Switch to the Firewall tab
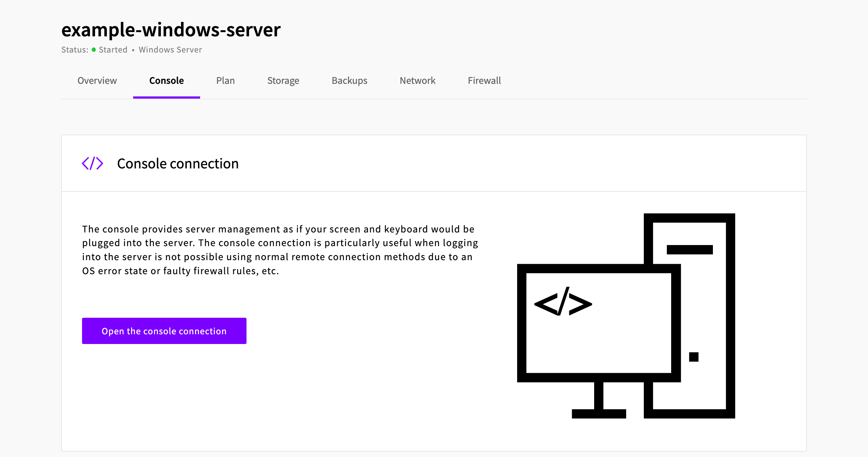The image size is (868, 457). point(484,81)
